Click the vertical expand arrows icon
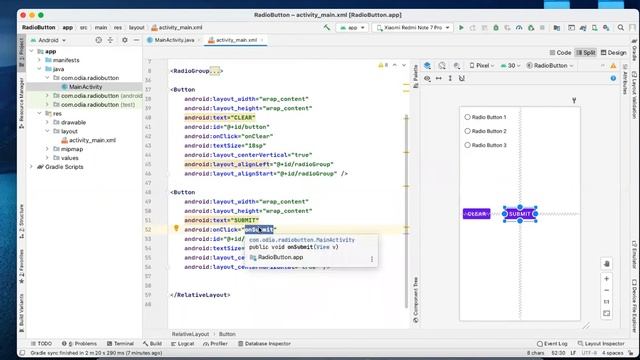This screenshot has height=360, width=640. pos(450,78)
